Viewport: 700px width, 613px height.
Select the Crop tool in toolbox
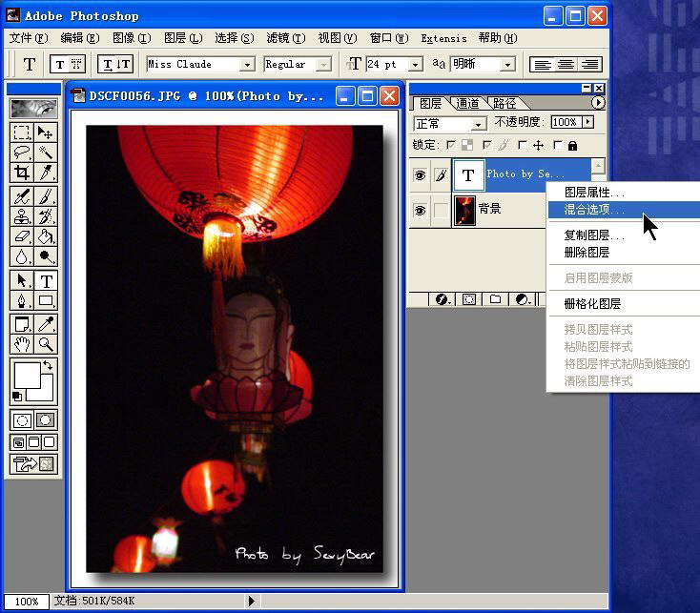point(22,173)
